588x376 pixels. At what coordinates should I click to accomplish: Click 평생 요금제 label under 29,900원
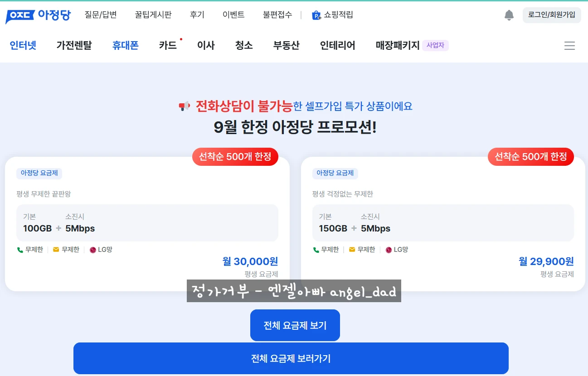point(557,274)
